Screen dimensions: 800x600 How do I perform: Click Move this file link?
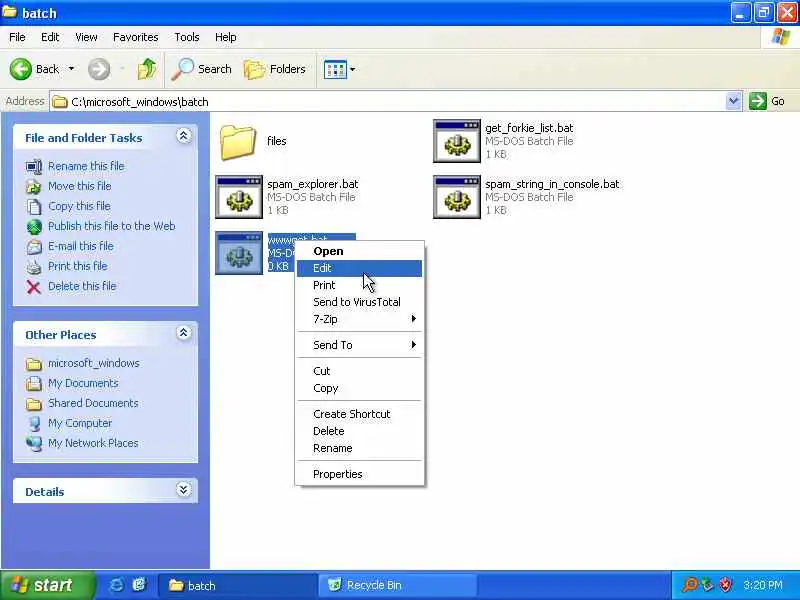[x=80, y=186]
